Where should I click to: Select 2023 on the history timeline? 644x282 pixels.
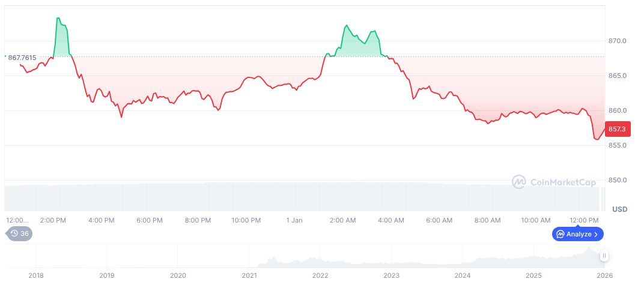[392, 275]
